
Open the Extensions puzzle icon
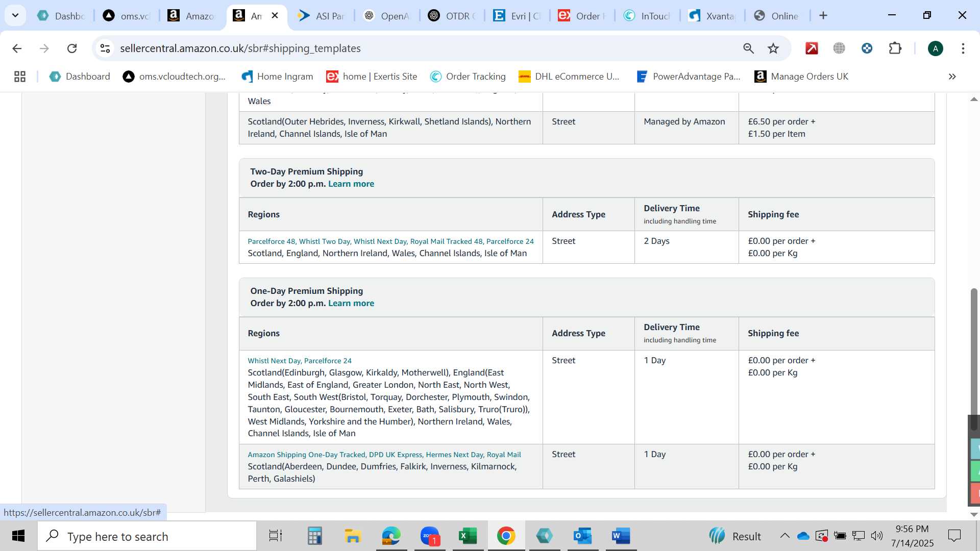895,48
